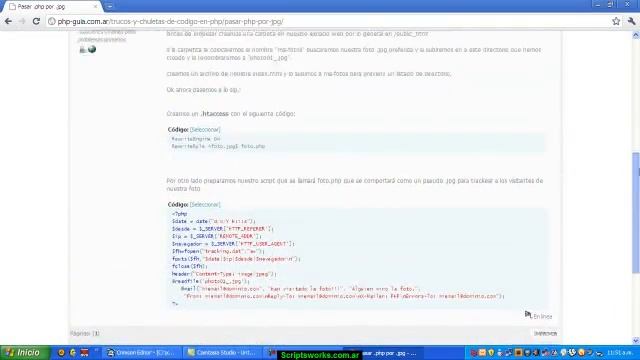Click the Imprimir link
640x360 pixels.
tap(545, 333)
